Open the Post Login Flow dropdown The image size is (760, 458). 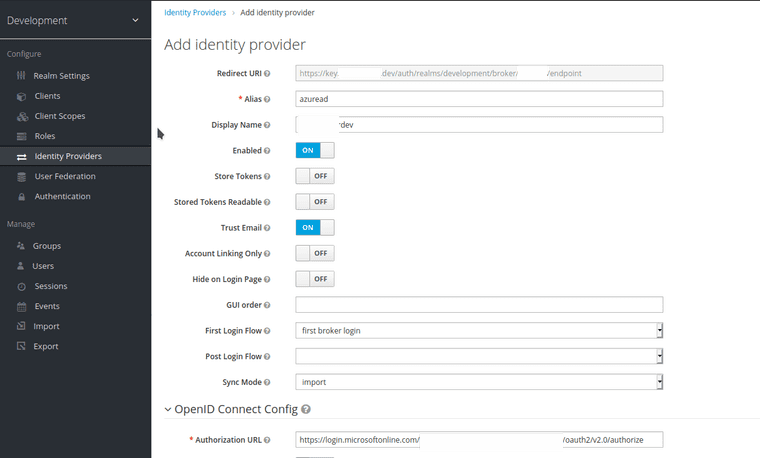click(479, 356)
